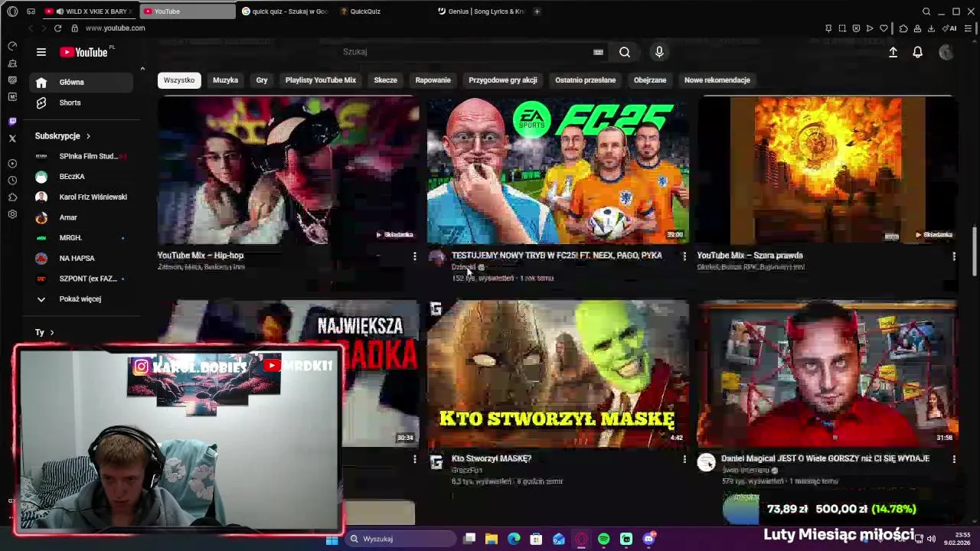Viewport: 980px width, 551px height.
Task: Open the SPinka Film Studio subscription
Action: [x=81, y=156]
